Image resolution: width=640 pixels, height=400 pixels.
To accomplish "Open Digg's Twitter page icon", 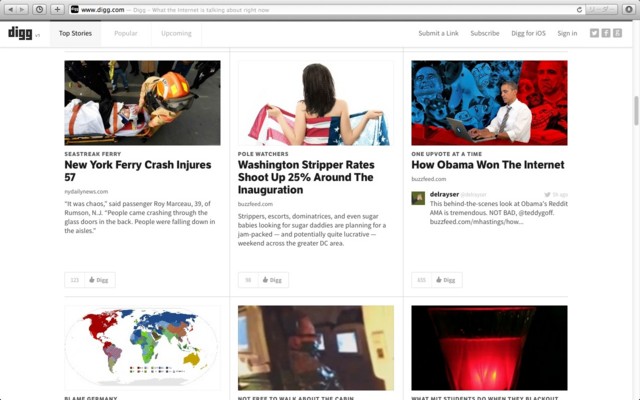I will [594, 33].
